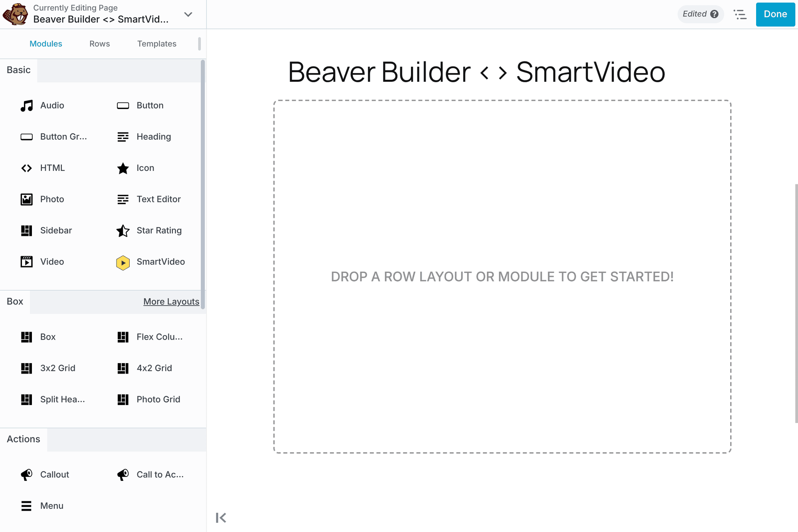Click the Edited status help icon
Viewport: 798px width, 532px height.
pos(715,14)
